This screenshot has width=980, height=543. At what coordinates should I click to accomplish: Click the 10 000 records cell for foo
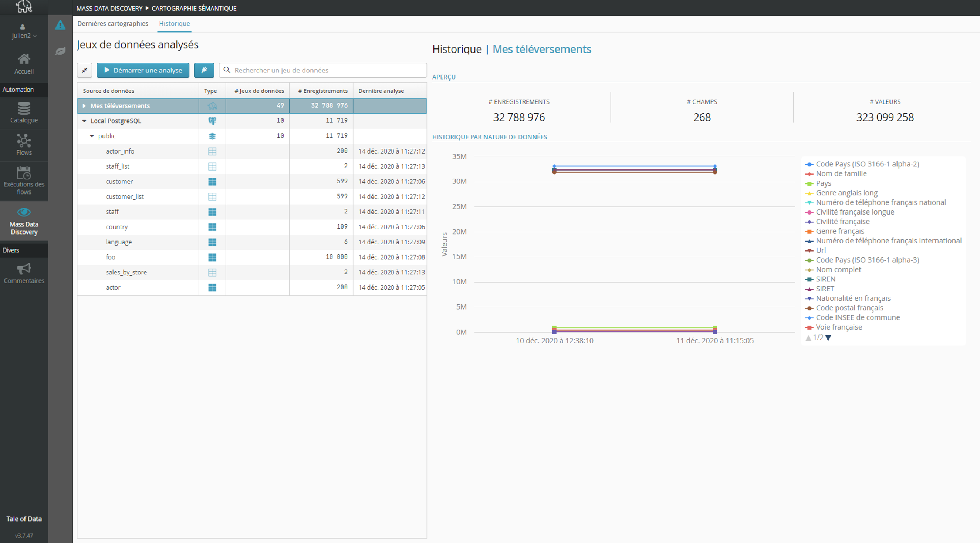321,257
